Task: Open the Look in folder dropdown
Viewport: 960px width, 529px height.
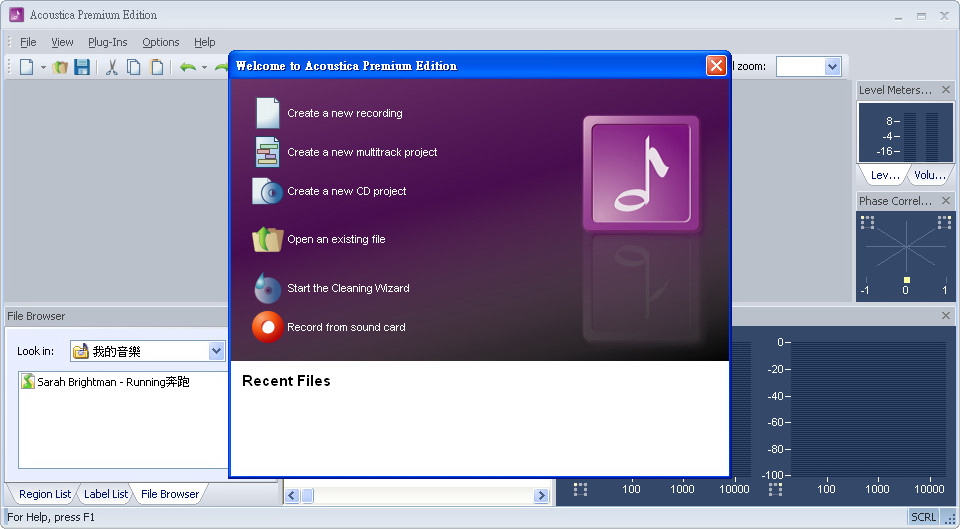Action: 216,351
